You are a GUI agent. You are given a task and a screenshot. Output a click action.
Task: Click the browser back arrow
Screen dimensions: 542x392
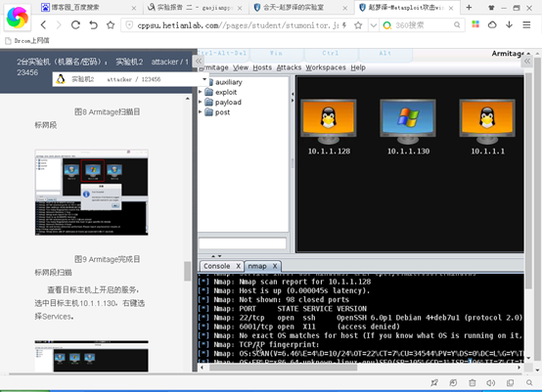click(43, 24)
